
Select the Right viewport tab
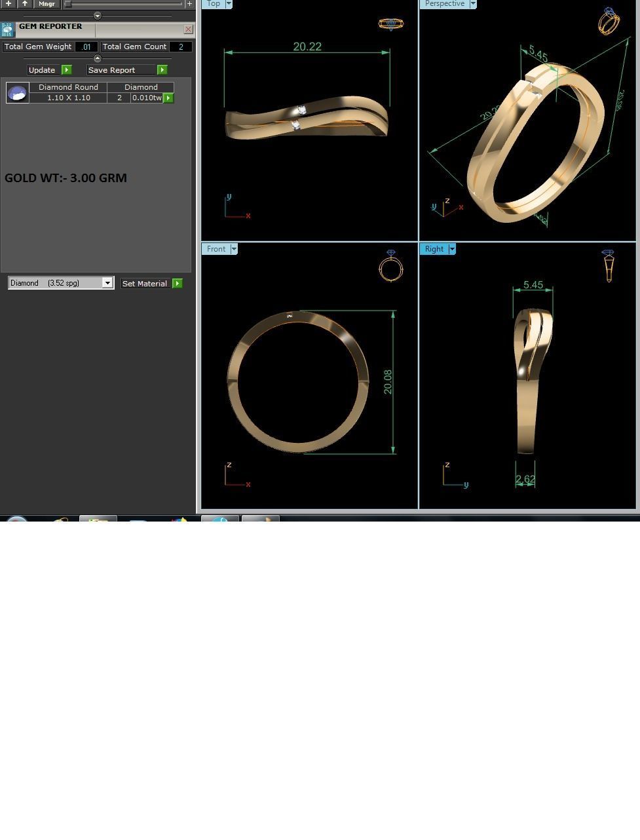click(434, 249)
